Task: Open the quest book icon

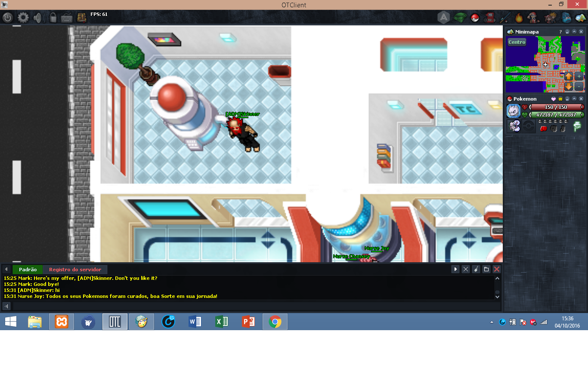Action: (x=81, y=18)
